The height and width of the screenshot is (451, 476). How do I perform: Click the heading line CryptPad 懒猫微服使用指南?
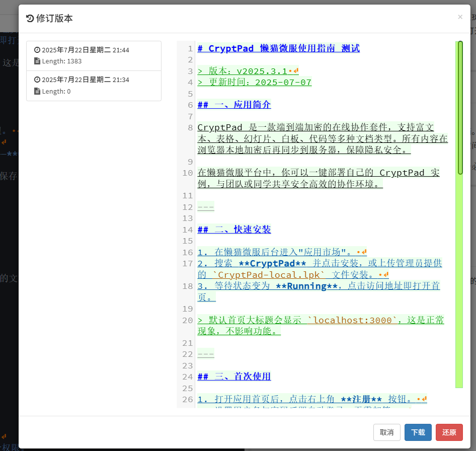click(x=279, y=48)
